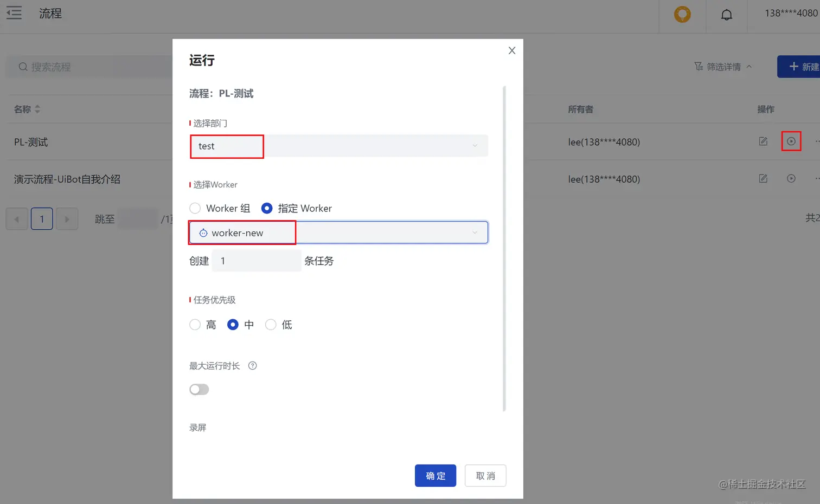
Task: Open the 选择部门 dropdown showing test
Action: point(338,146)
